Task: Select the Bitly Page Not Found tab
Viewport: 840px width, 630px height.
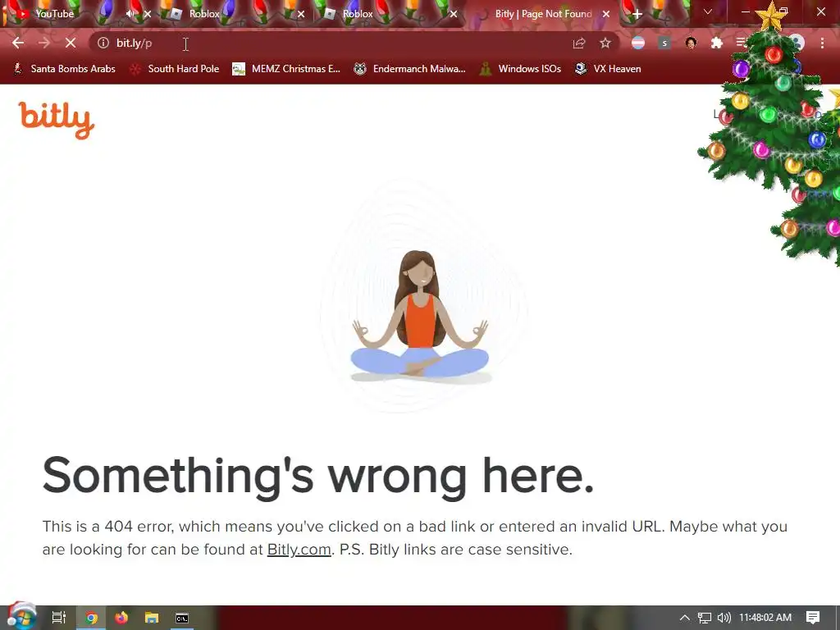Action: [x=542, y=14]
